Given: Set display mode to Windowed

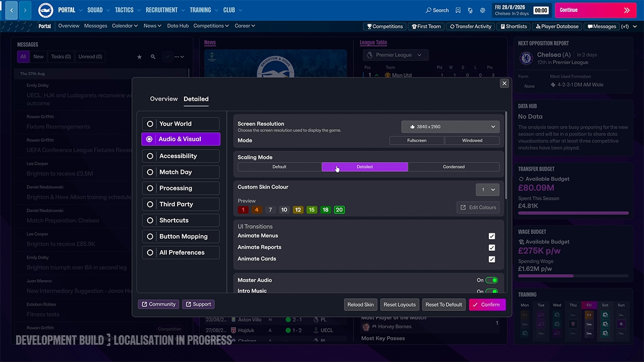Looking at the screenshot, I should 472,141.
